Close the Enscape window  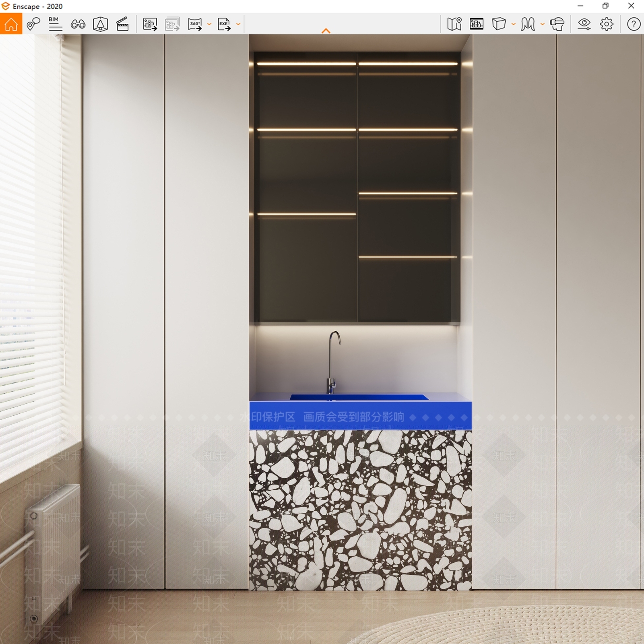pyautogui.click(x=631, y=6)
